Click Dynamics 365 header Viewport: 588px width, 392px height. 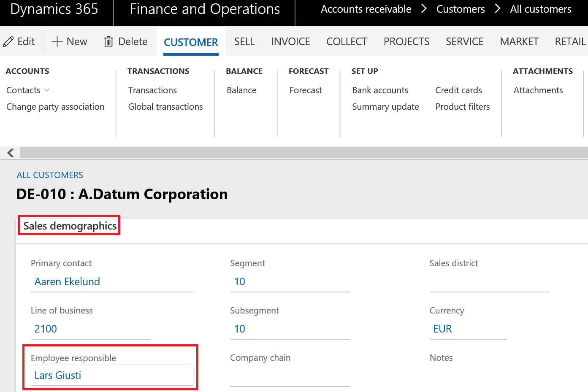54,9
